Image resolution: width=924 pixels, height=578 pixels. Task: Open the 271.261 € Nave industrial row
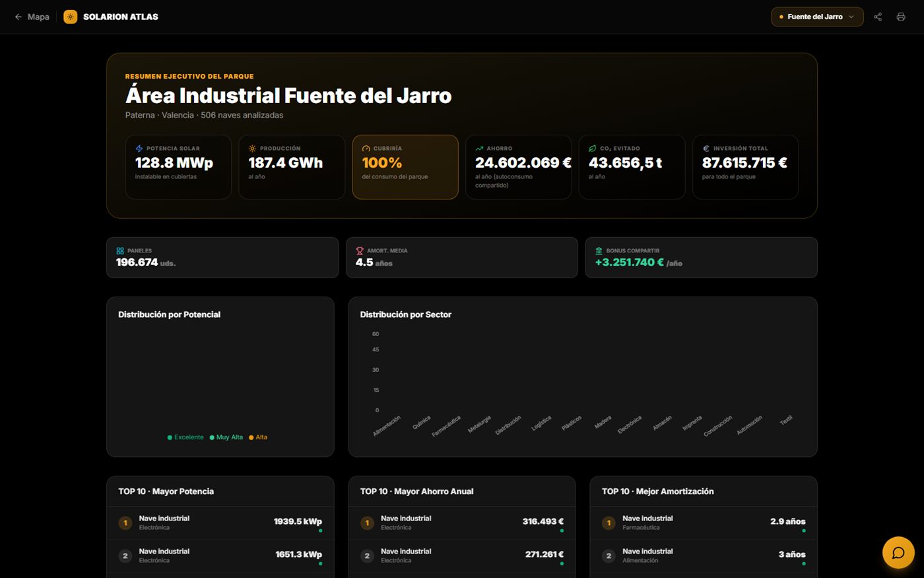tap(462, 556)
